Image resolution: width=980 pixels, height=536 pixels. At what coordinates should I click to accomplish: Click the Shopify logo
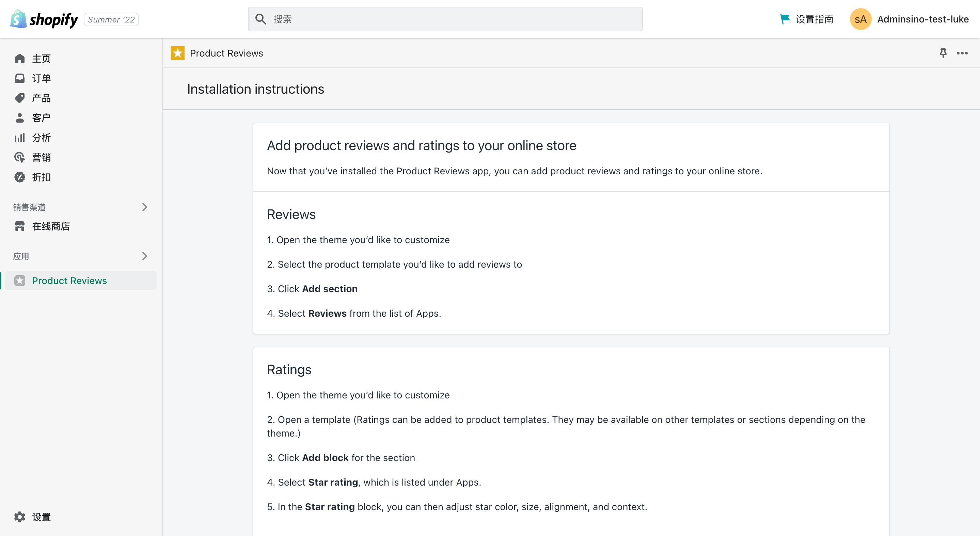click(44, 19)
